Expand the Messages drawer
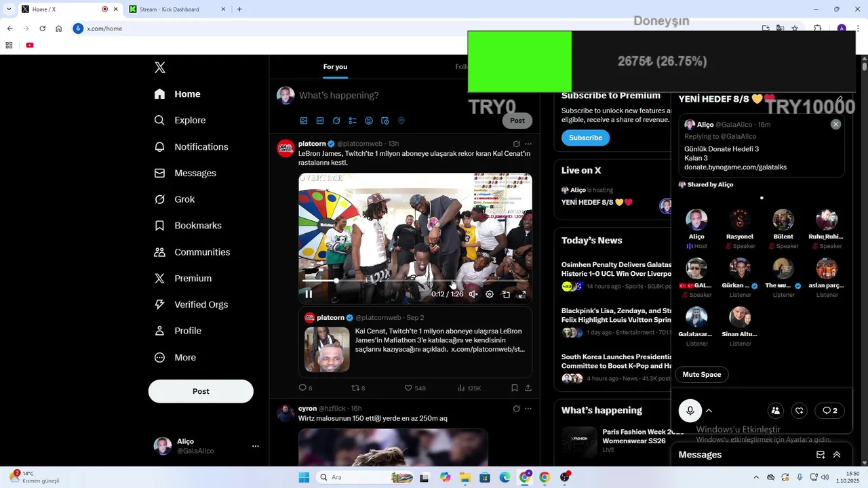Image resolution: width=868 pixels, height=488 pixels. (837, 455)
